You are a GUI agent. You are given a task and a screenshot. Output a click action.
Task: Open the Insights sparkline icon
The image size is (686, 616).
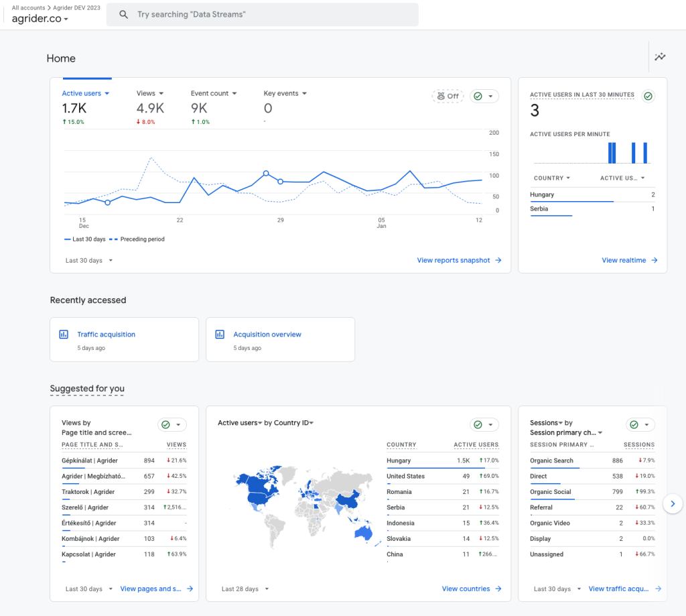click(660, 57)
